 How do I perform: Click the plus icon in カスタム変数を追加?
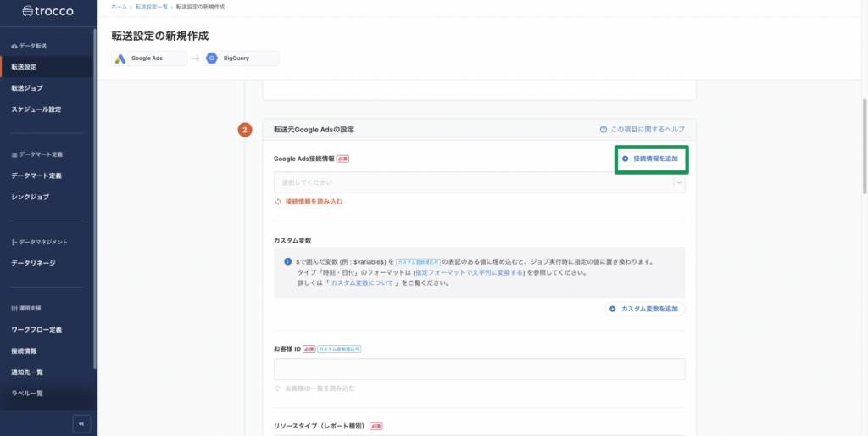coord(614,309)
